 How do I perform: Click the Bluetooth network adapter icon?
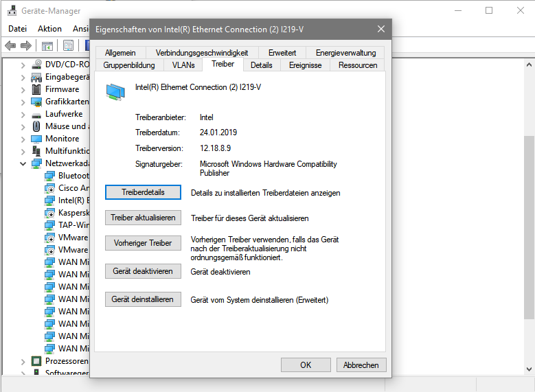[x=49, y=176]
